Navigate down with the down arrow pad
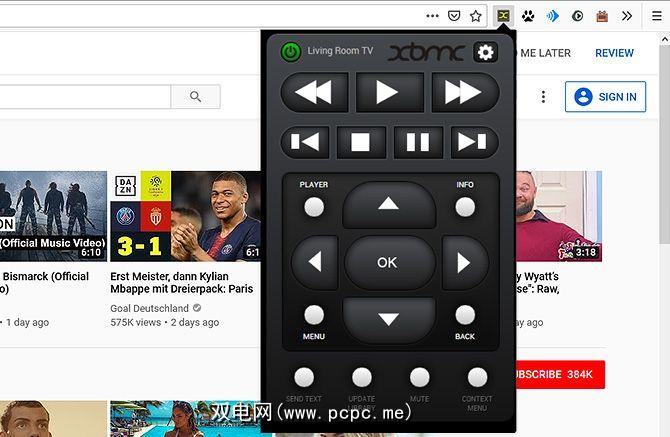 pos(388,320)
